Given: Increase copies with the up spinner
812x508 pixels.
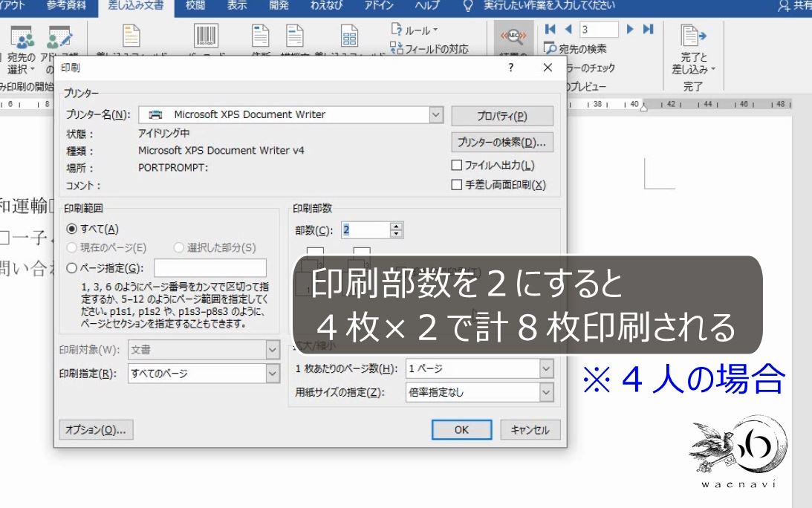Looking at the screenshot, I should (396, 227).
